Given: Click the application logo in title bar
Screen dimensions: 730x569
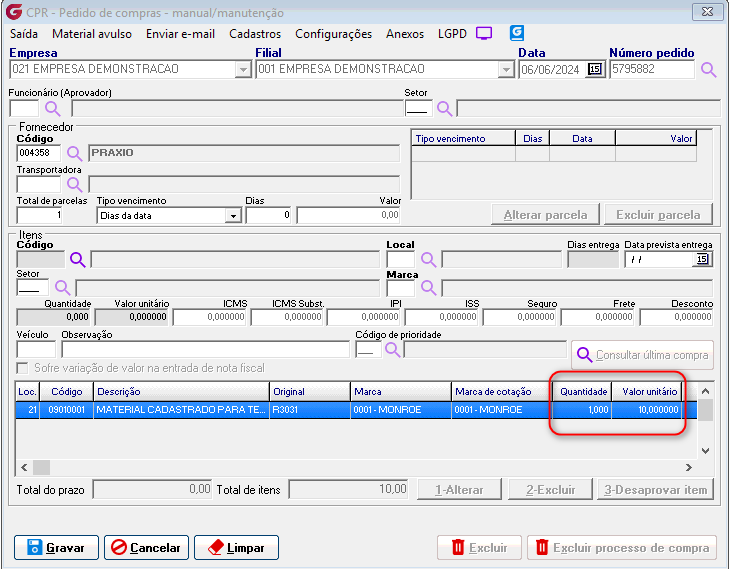Looking at the screenshot, I should (14, 11).
